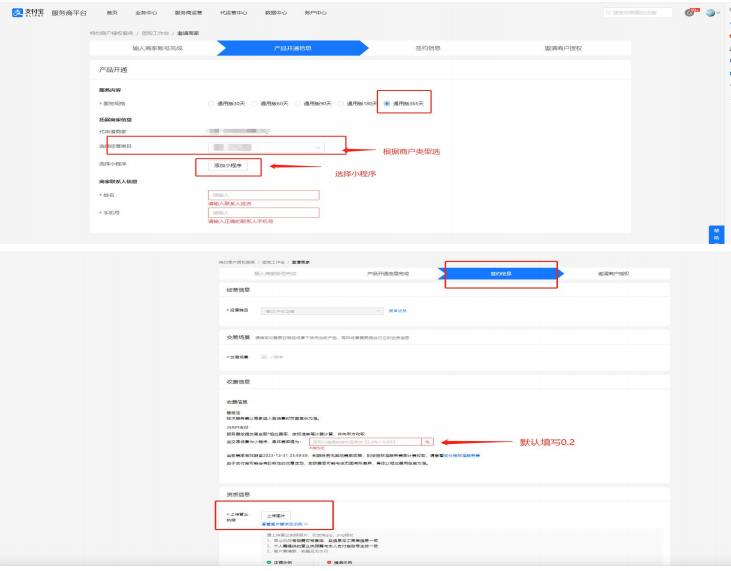The image size is (731, 571).
Task: Tick the 小程序 trading scenario checkbox
Action: (x=263, y=356)
